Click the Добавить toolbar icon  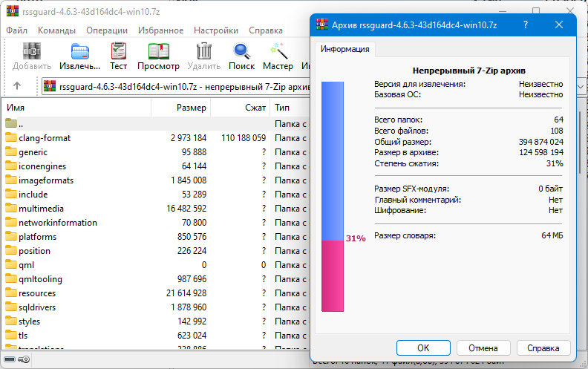pos(32,51)
